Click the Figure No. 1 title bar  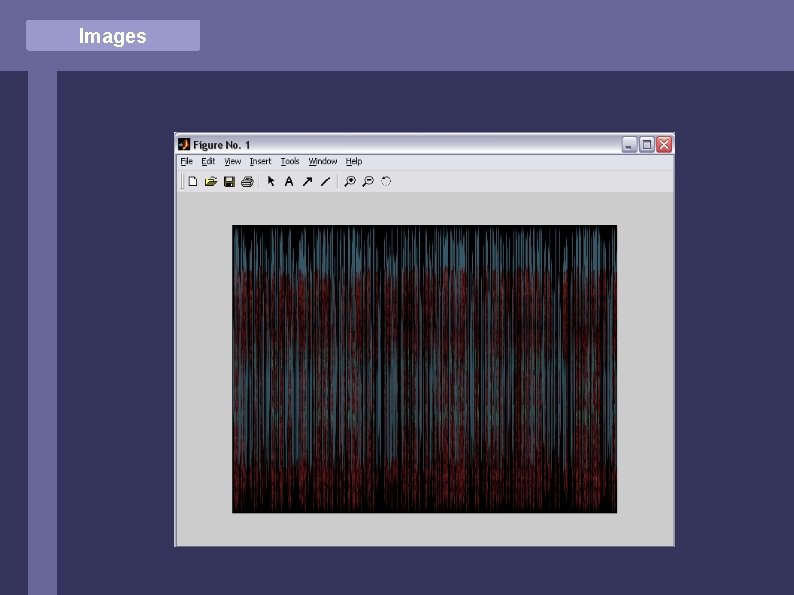point(424,144)
